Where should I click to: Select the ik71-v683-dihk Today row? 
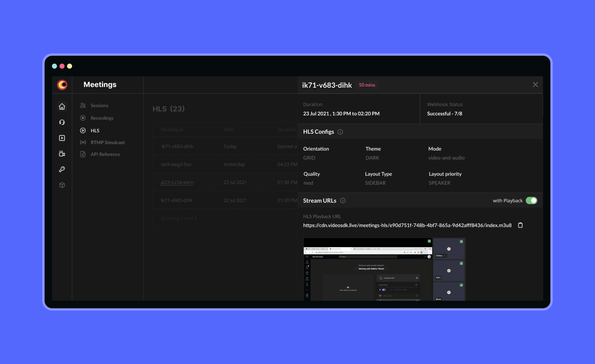point(225,146)
